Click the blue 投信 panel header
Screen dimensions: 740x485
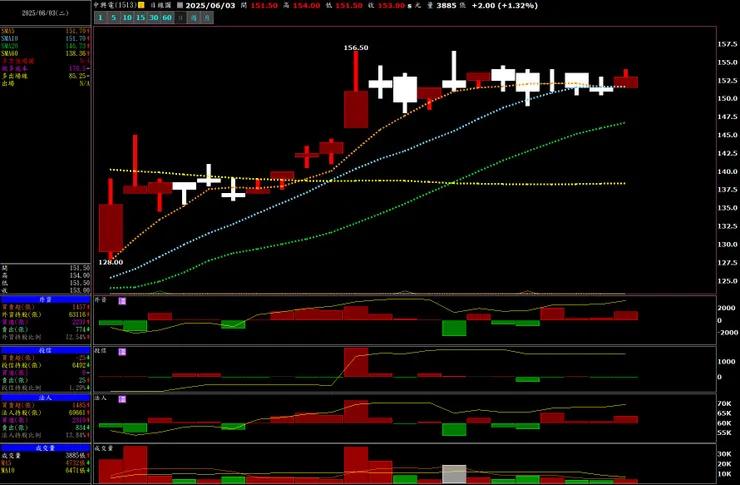(45, 351)
